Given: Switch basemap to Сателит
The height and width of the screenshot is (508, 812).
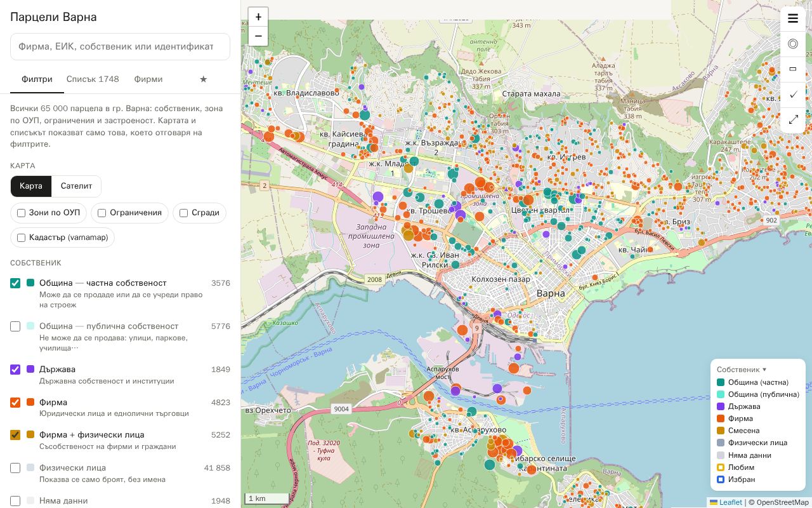Looking at the screenshot, I should coord(76,186).
